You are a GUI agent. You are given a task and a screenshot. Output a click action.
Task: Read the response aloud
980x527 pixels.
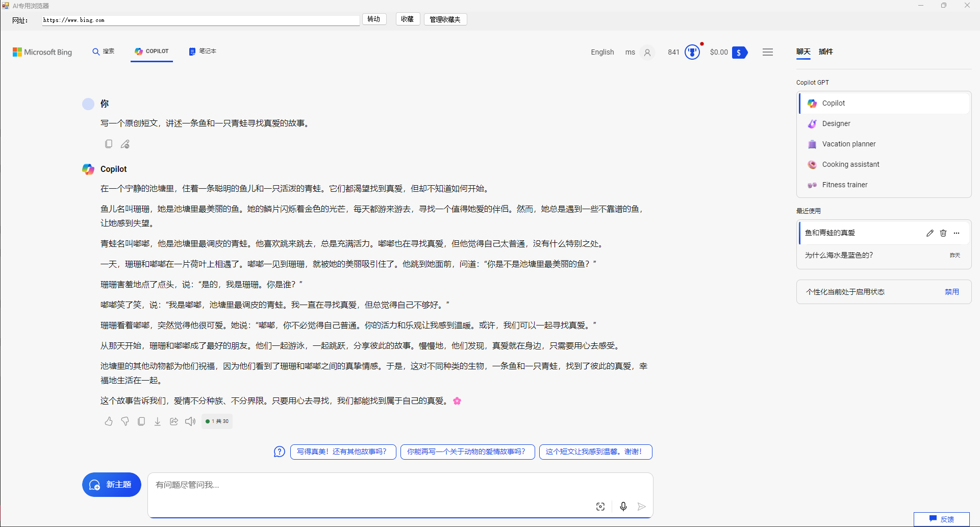point(190,421)
